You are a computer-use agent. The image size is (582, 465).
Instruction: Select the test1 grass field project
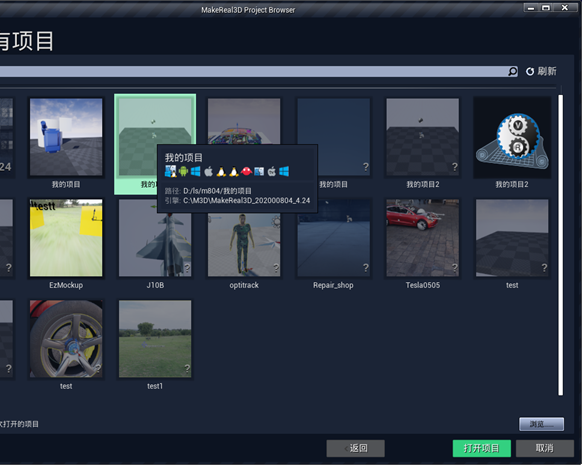click(x=155, y=345)
